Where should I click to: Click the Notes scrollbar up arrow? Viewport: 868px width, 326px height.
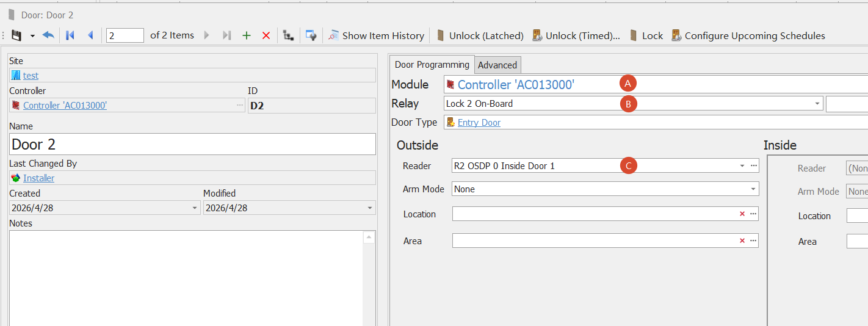point(368,237)
